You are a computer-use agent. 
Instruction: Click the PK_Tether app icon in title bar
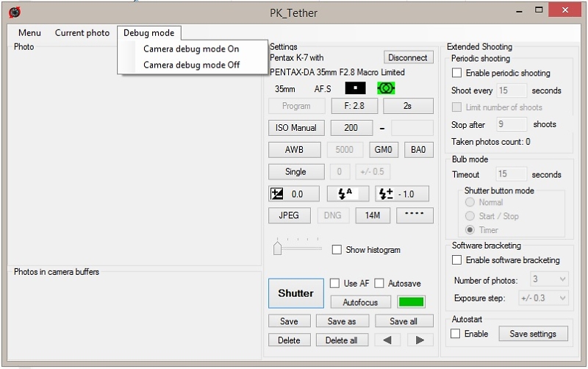(15, 12)
